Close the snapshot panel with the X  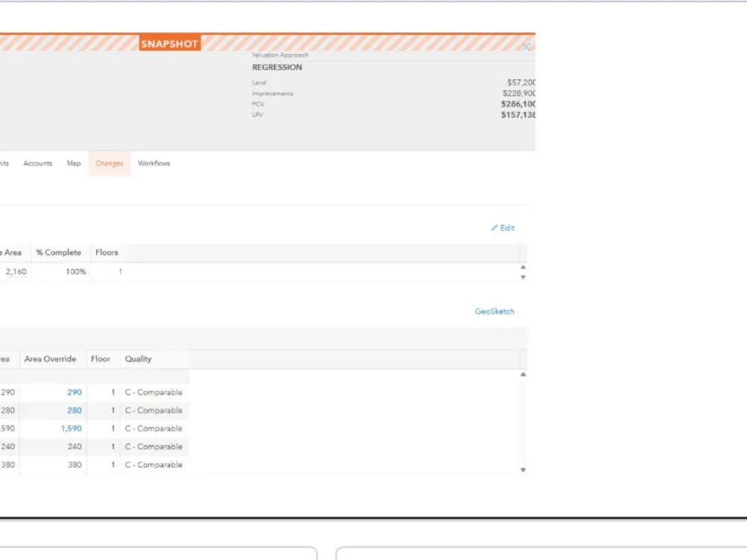526,46
